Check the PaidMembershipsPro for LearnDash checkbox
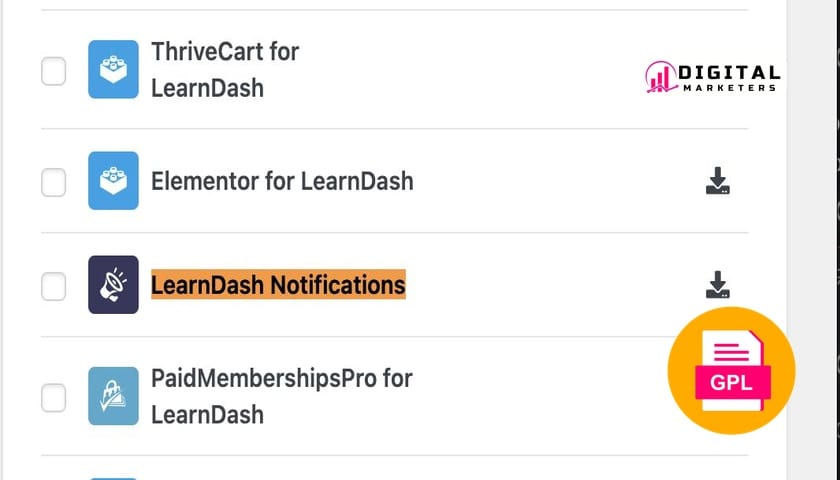Viewport: 840px width, 480px height. (x=54, y=398)
